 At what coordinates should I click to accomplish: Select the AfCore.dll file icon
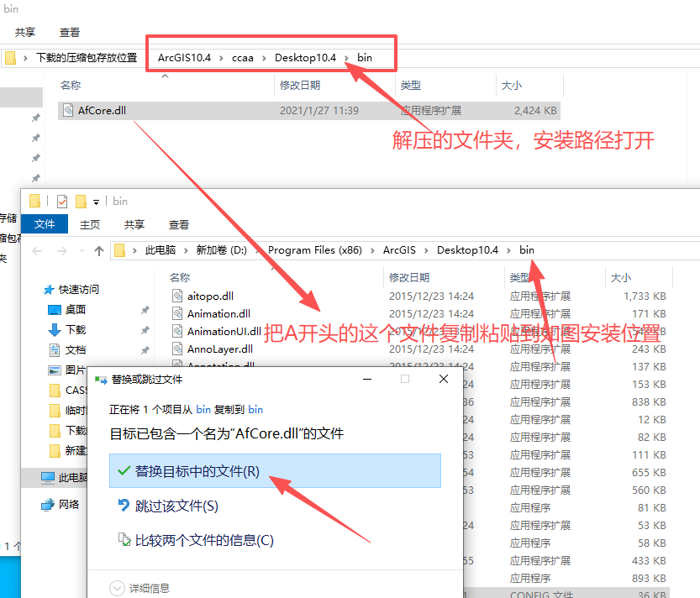(x=67, y=110)
